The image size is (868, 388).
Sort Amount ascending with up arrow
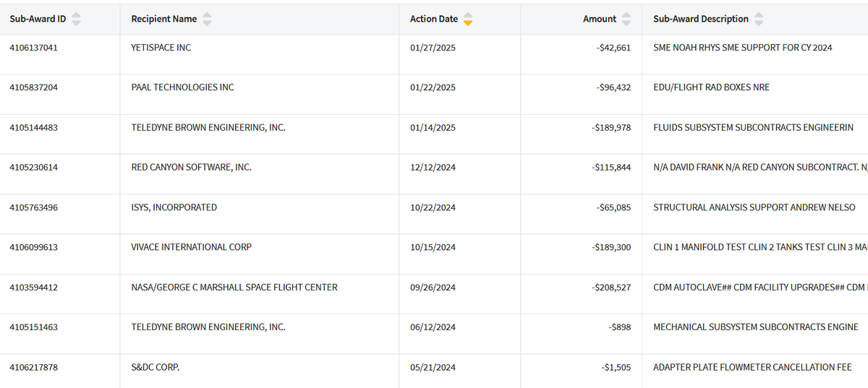click(x=626, y=14)
